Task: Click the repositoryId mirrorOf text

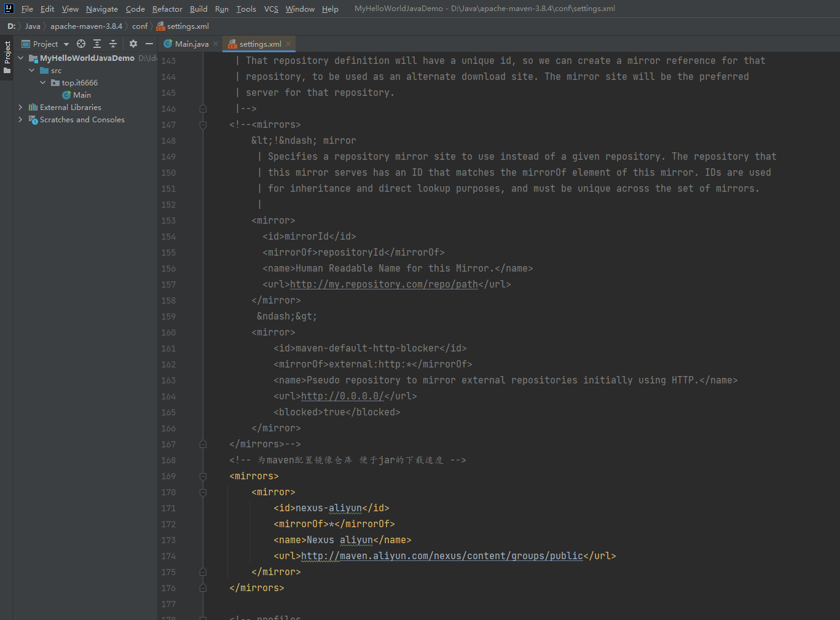Action: tap(351, 253)
